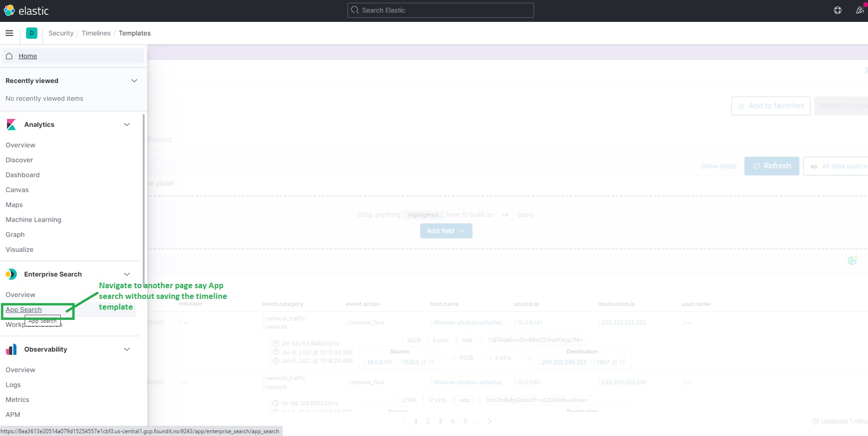Open the Add field dropdown
The image size is (868, 436).
pos(446,231)
